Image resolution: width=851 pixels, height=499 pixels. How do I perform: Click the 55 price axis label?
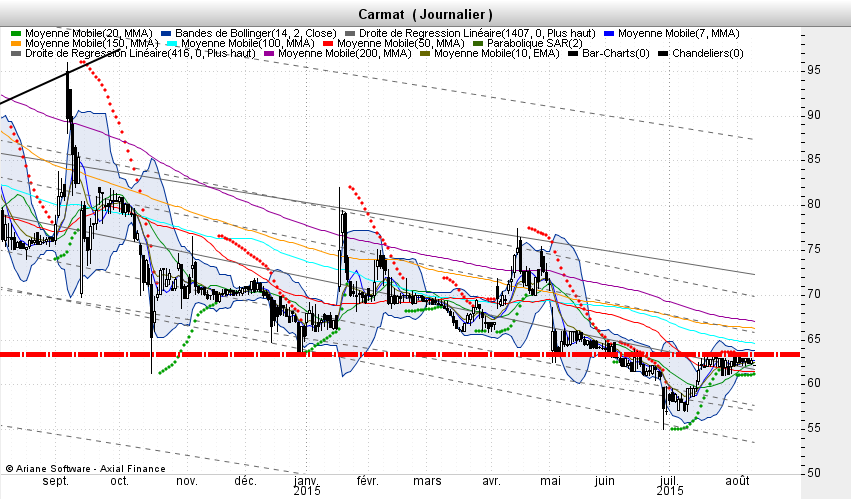(814, 428)
